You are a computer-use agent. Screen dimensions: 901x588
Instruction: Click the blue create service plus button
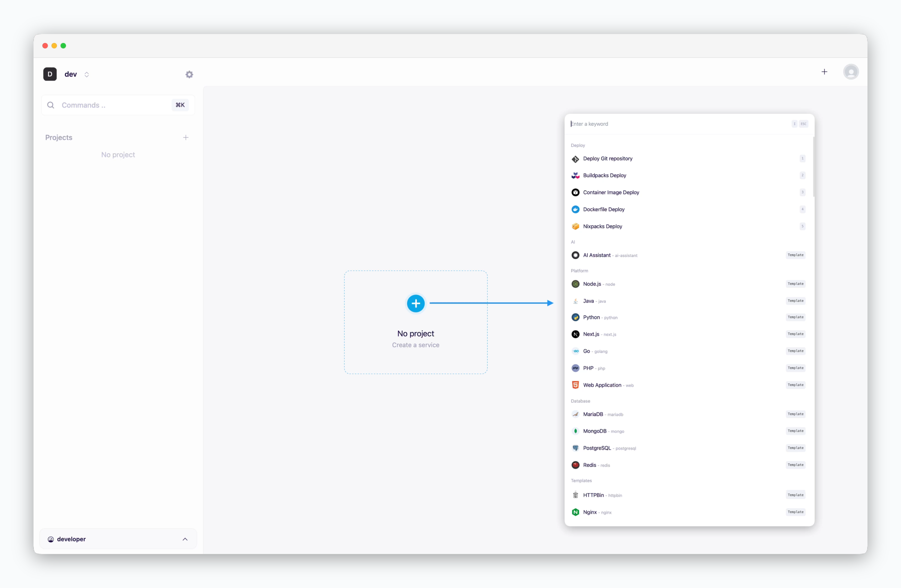click(416, 303)
